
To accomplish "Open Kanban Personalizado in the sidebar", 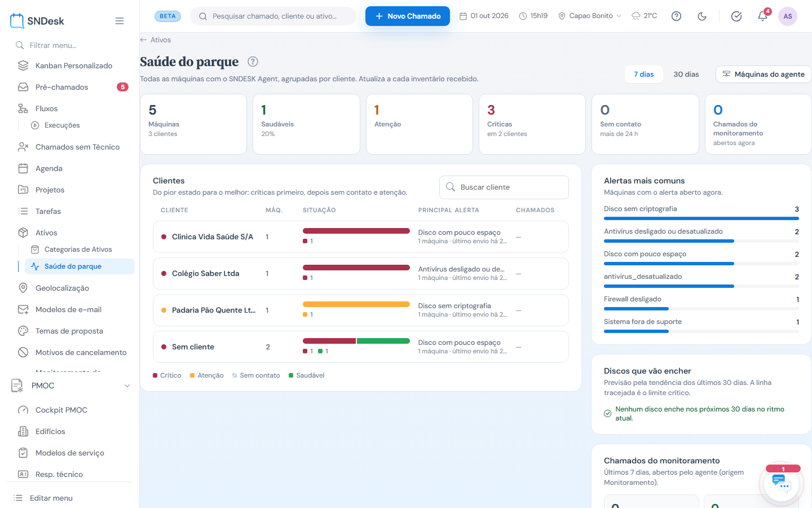I will point(74,65).
